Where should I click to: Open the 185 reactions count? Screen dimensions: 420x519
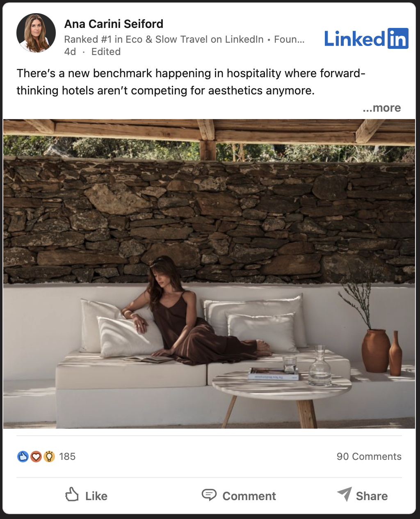click(x=67, y=457)
